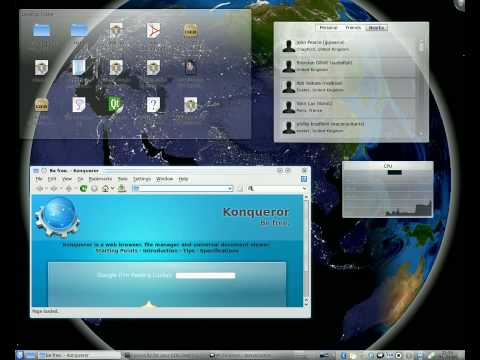Open the Tips link
Screen dimensions: 480x360
click(189, 251)
